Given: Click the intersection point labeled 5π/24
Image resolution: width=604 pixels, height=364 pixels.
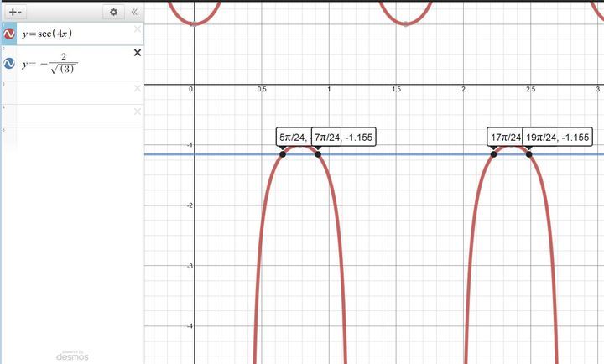Looking at the screenshot, I should click(x=283, y=154).
